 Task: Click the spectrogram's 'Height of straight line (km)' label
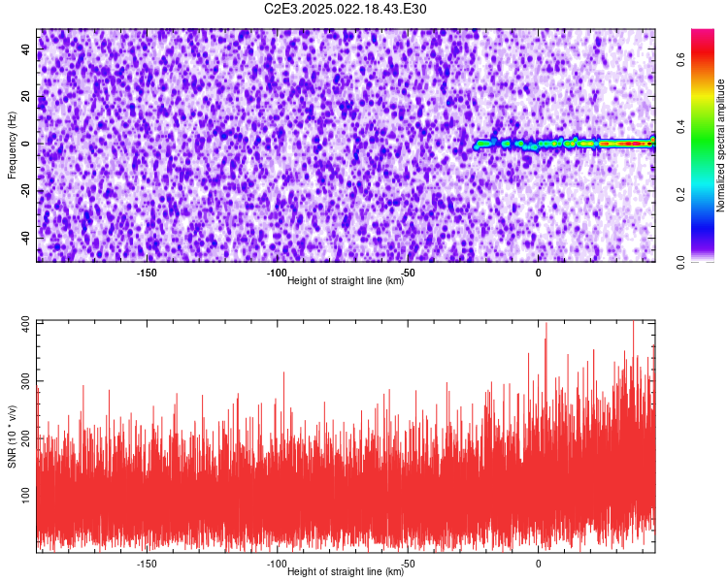click(346, 280)
